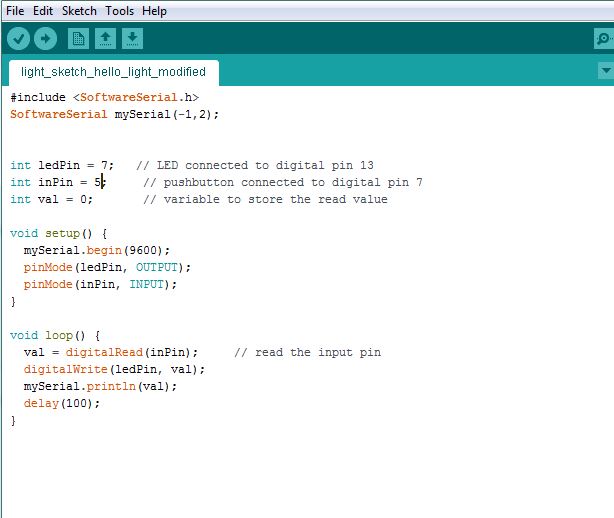Viewport: 614px width, 518px height.
Task: Click comment 'pushbutton connected to digital pin 7'
Action: click(283, 182)
